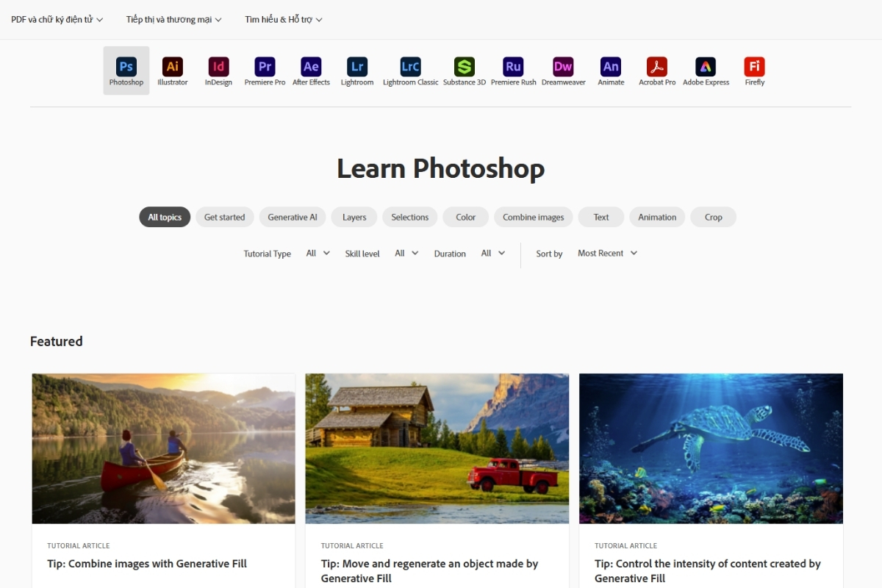
Task: Expand the Tutorial Type dropdown
Action: 318,254
